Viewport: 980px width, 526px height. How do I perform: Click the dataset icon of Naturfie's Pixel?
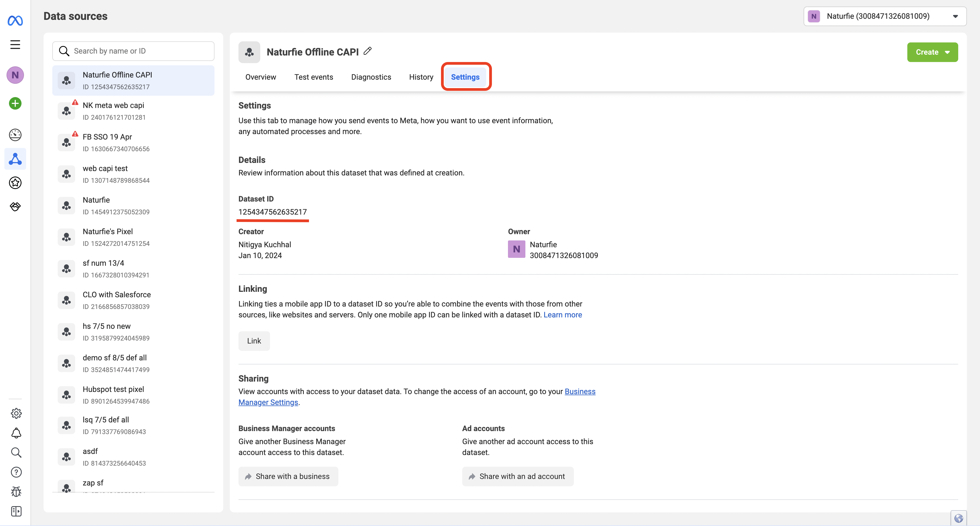pos(66,237)
